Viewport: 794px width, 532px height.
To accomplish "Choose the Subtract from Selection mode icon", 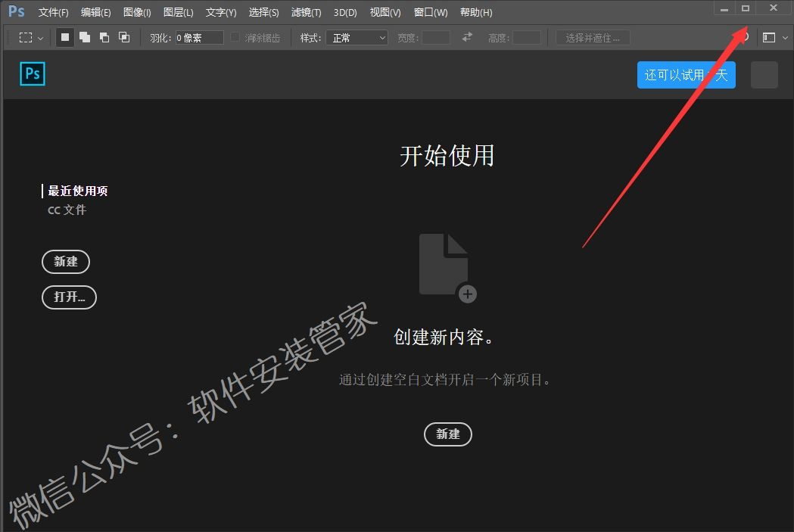I will tap(104, 37).
